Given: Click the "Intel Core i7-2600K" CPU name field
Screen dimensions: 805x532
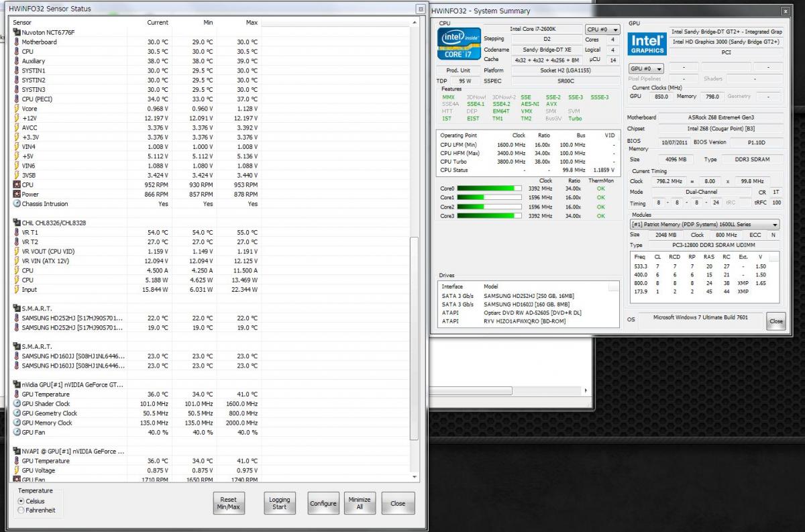Looking at the screenshot, I should (x=532, y=30).
